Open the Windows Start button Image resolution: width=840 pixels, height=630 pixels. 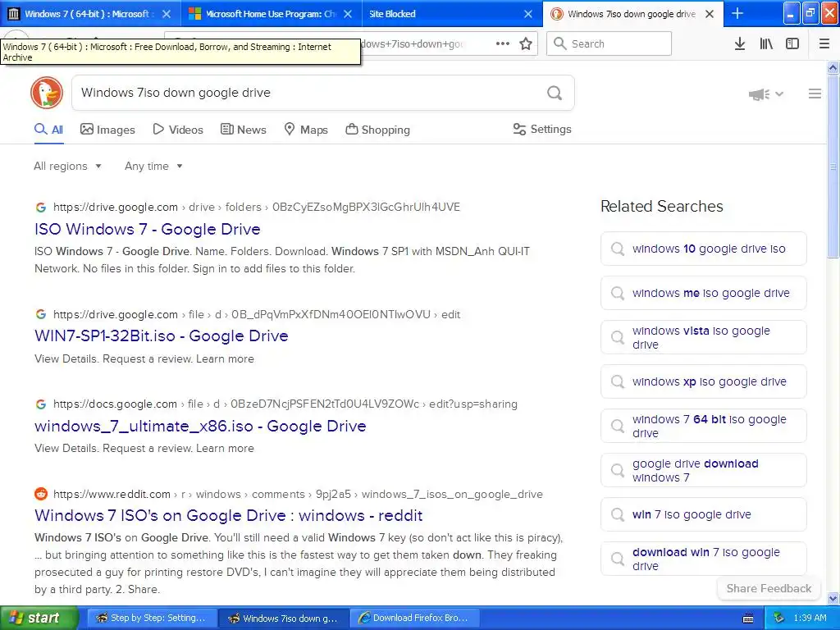pos(39,618)
